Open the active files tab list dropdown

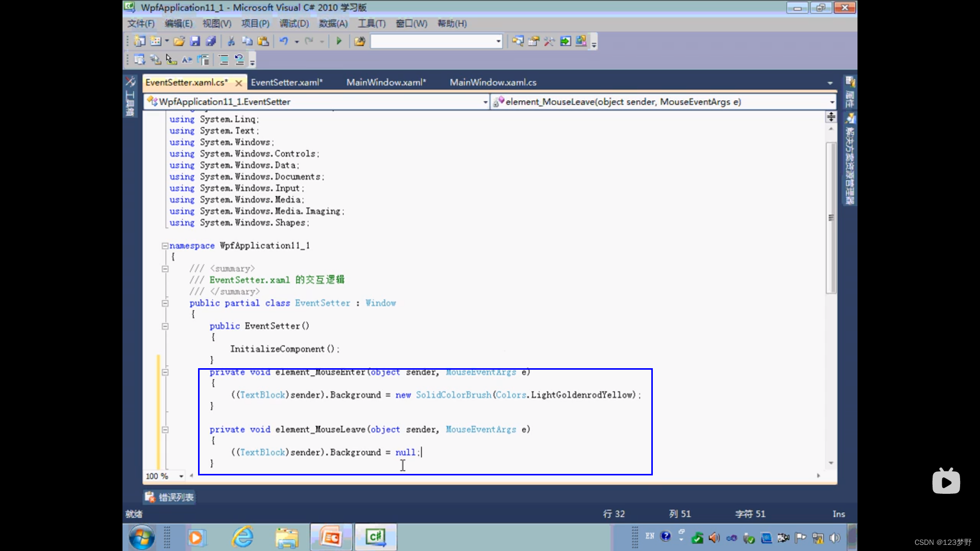830,83
